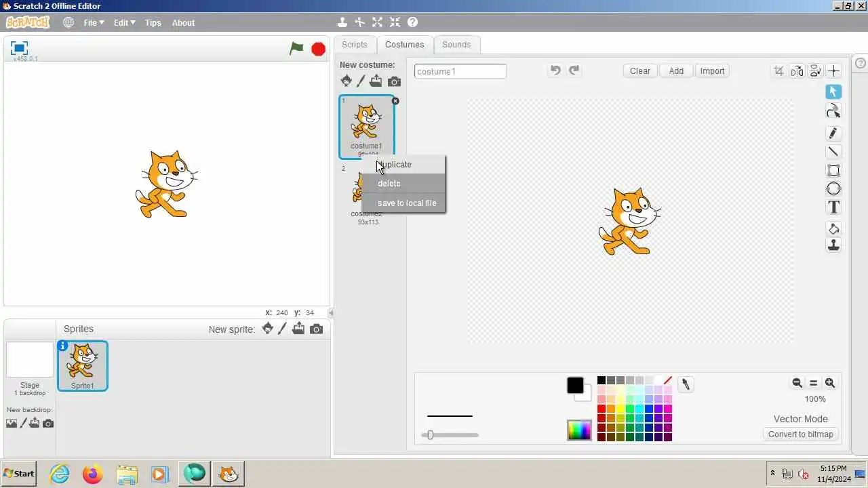Image resolution: width=868 pixels, height=488 pixels.
Task: Choose the Rectangle tool
Action: click(833, 170)
